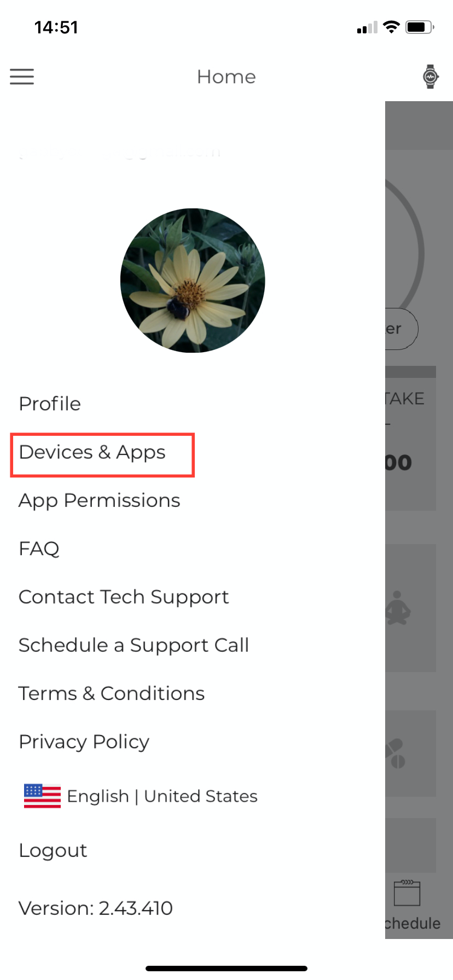View the Privacy Policy
The height and width of the screenshot is (980, 453).
[x=84, y=742]
